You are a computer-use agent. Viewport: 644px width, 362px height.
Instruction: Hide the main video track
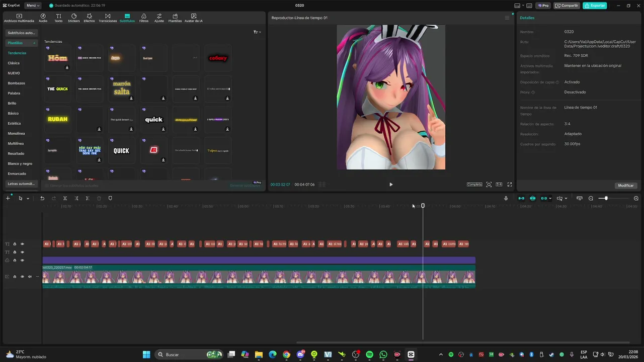(22, 277)
